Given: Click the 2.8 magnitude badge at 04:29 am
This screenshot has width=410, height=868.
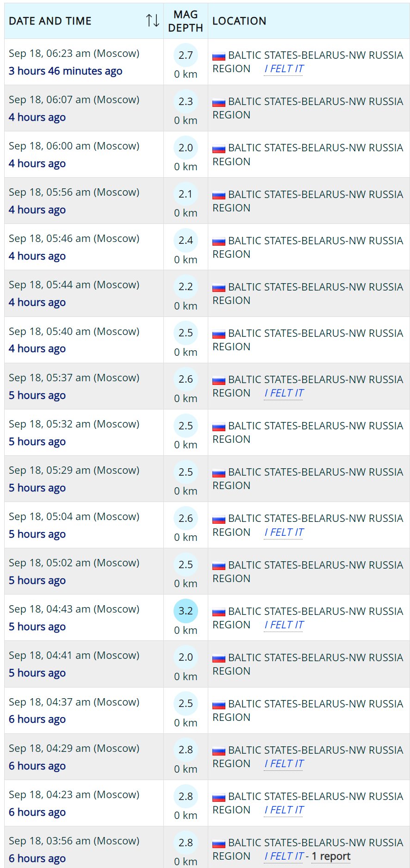Looking at the screenshot, I should click(x=186, y=750).
